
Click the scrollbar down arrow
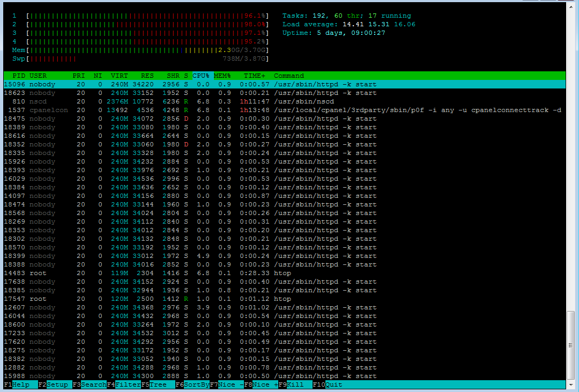(x=570, y=386)
